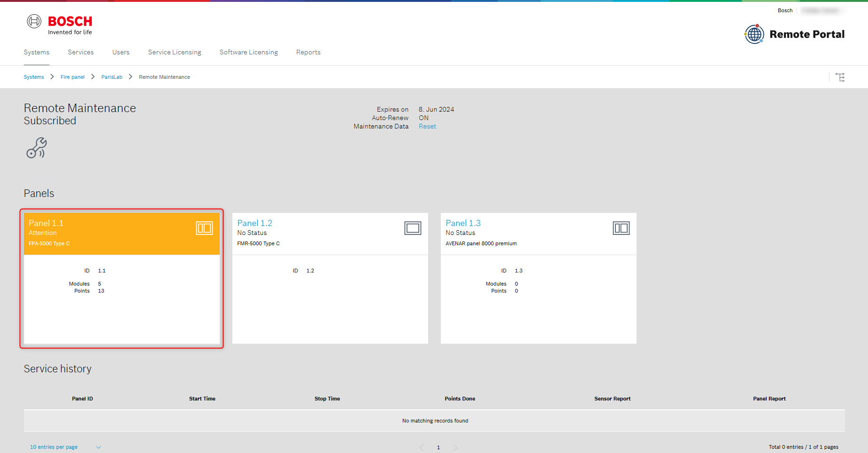Go to ParisLab breadcrumb
Viewport: 868px width, 453px height.
(x=112, y=77)
